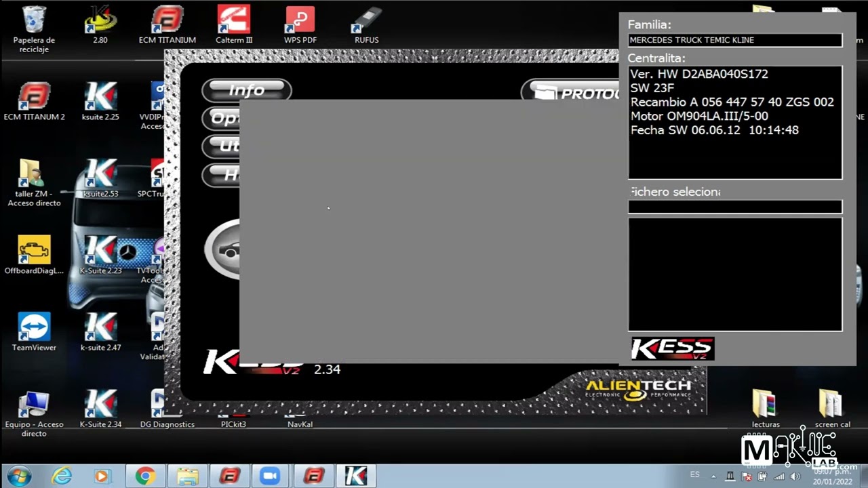Launch the K-Suite 2.23 shortcut
Screen dimensions: 868x488
click(x=100, y=255)
